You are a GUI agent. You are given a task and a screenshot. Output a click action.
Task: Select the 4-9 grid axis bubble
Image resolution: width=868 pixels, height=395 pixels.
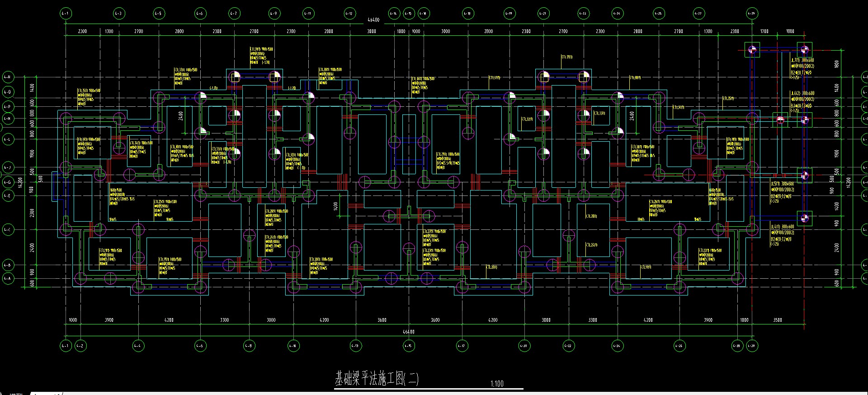point(274,14)
